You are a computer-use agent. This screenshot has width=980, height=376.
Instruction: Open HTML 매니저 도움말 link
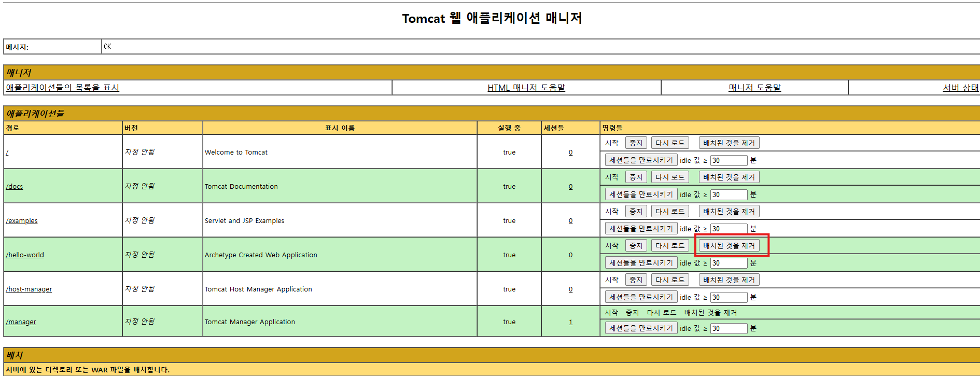pyautogui.click(x=526, y=88)
